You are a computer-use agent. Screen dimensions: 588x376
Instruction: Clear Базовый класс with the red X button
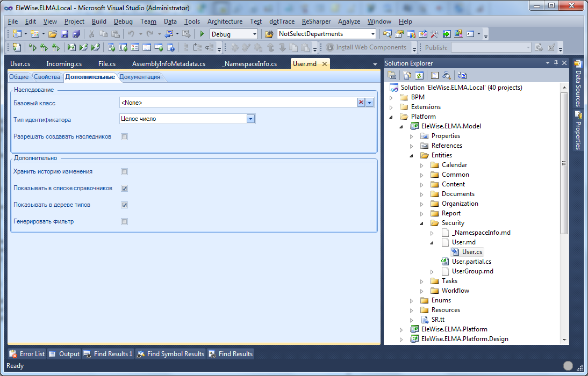pos(361,102)
